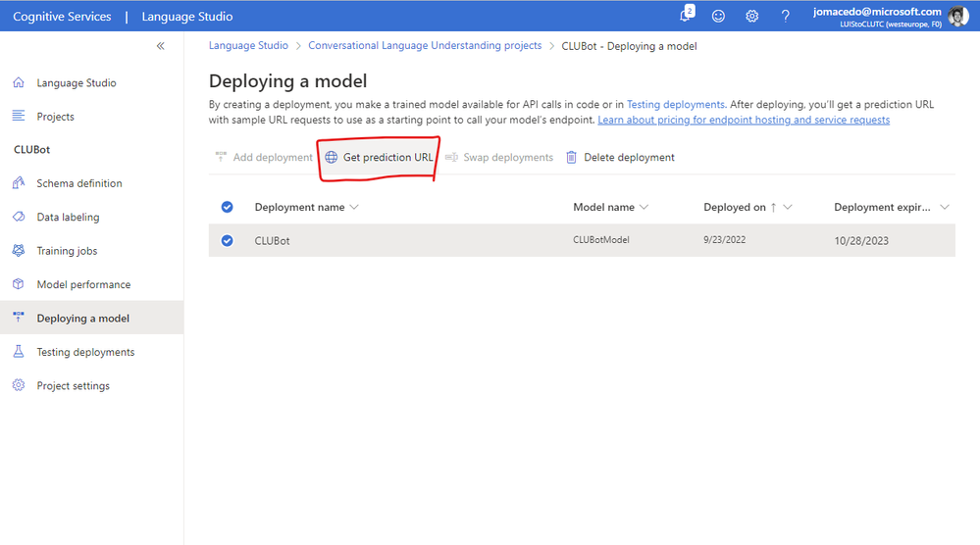Click Delete deployment button
980x545 pixels.
click(x=620, y=157)
